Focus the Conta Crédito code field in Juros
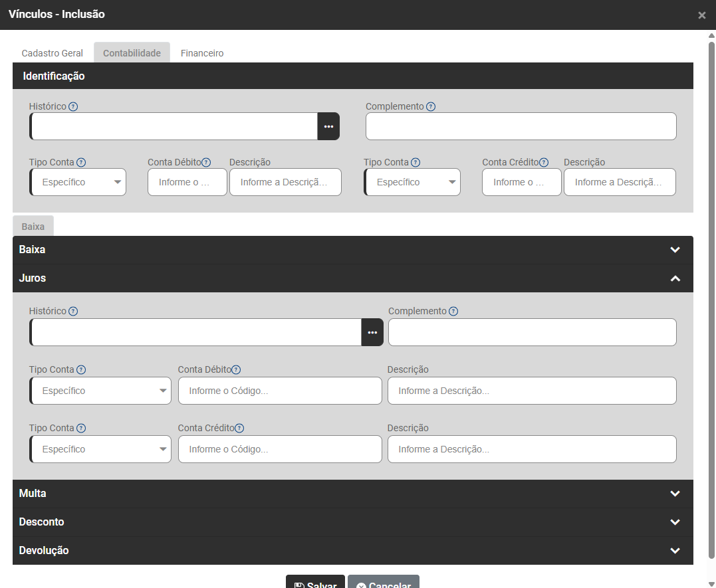716x588 pixels. [x=280, y=449]
